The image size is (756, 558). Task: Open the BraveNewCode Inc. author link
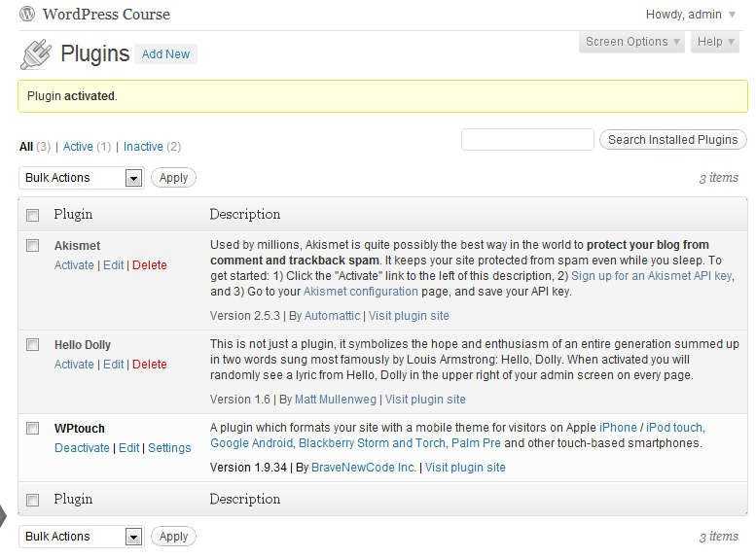(x=364, y=468)
